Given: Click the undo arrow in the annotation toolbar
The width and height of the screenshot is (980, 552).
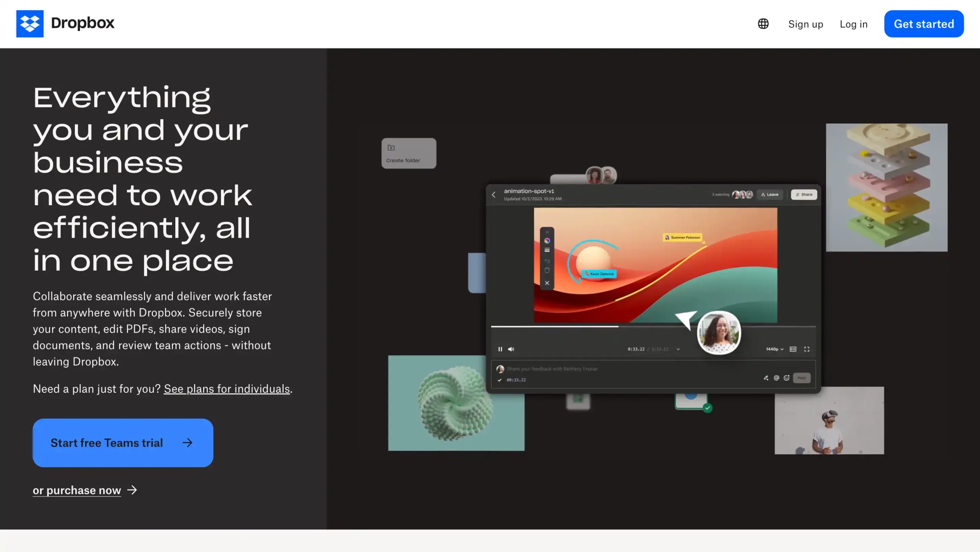Looking at the screenshot, I should tap(547, 261).
